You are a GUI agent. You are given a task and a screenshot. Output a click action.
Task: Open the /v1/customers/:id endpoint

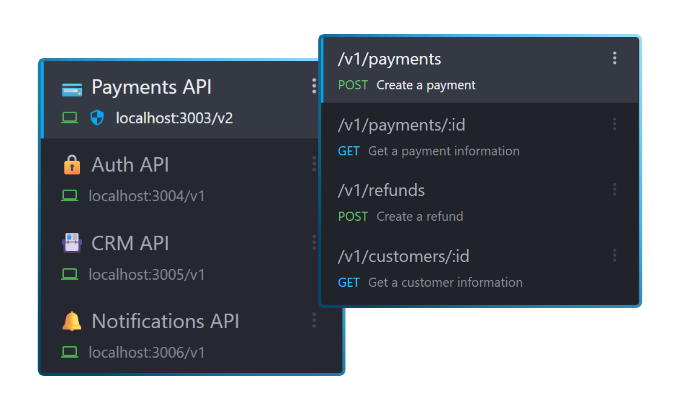coord(403,256)
